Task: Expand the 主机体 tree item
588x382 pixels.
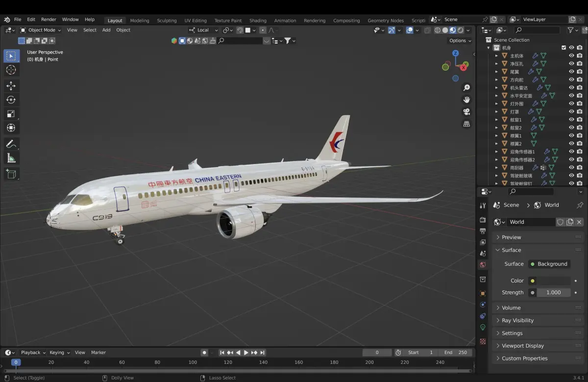Action: point(496,56)
